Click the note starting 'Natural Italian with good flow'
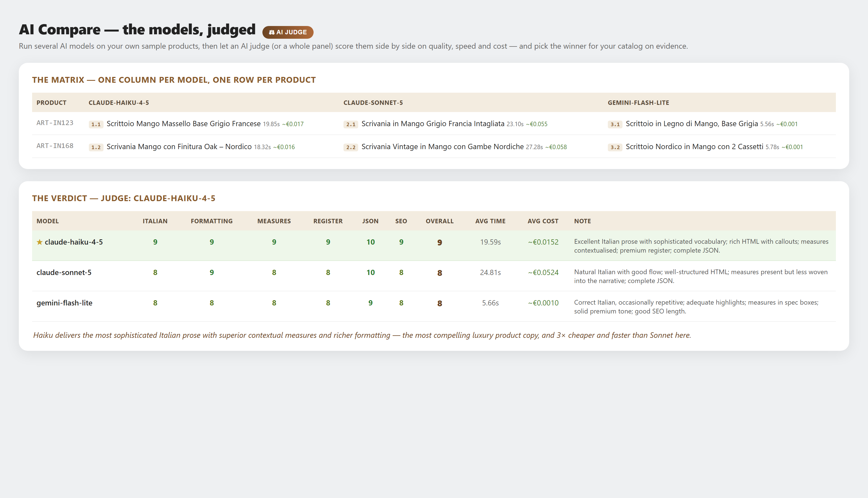The height and width of the screenshot is (498, 868). [x=701, y=276]
